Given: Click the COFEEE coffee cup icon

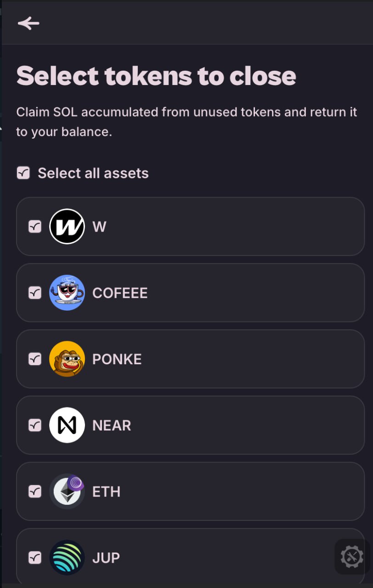Looking at the screenshot, I should 67,293.
